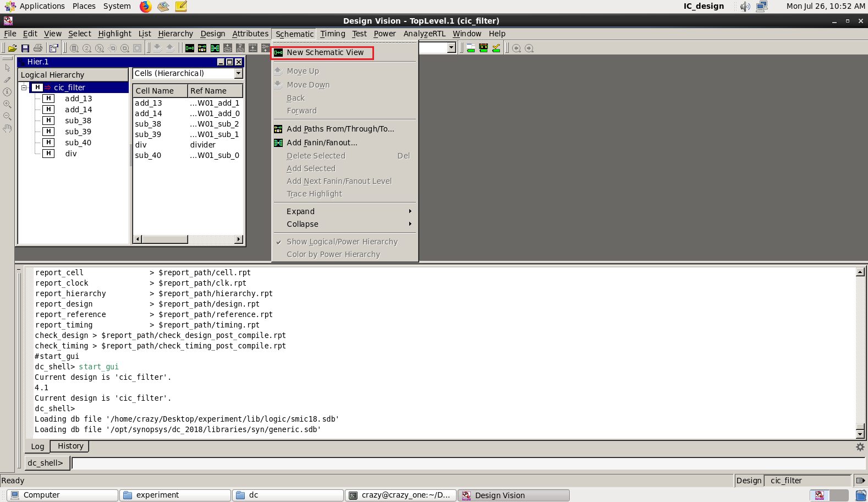Image resolution: width=868 pixels, height=502 pixels.
Task: Select the pencil tool in left sidebar
Action: [7, 80]
